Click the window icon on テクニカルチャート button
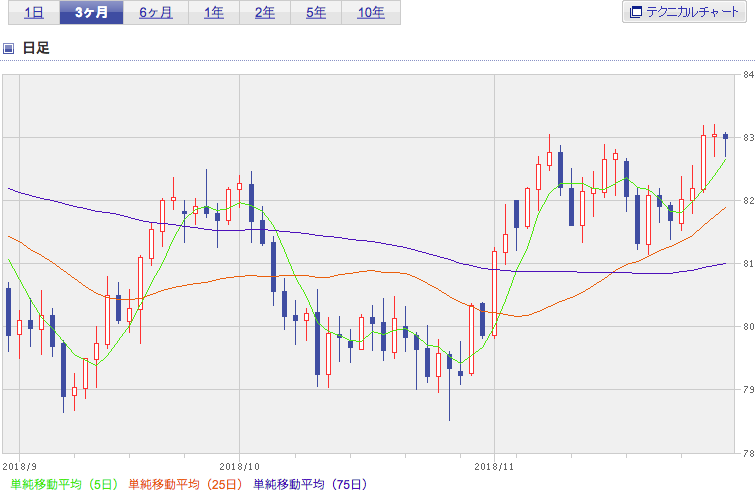 [x=636, y=12]
